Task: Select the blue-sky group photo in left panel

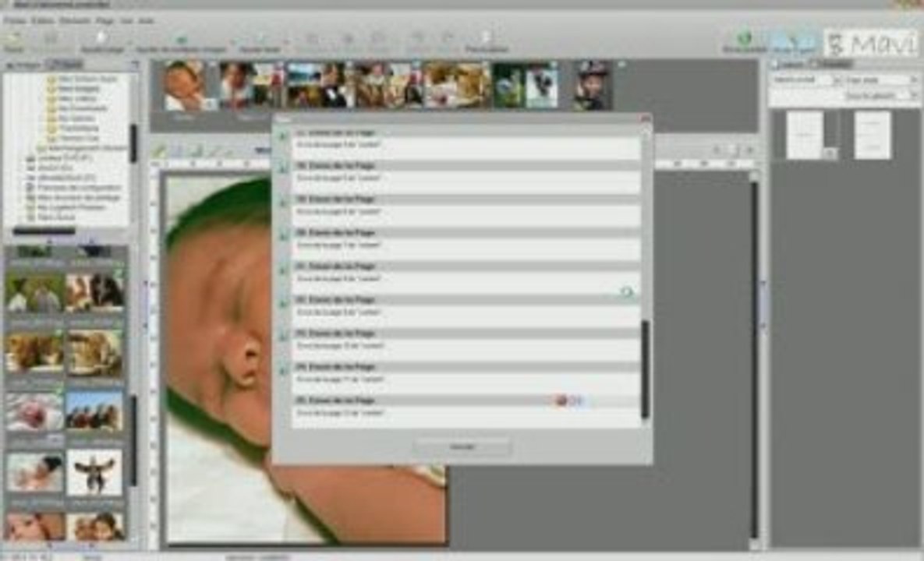Action: (94, 411)
